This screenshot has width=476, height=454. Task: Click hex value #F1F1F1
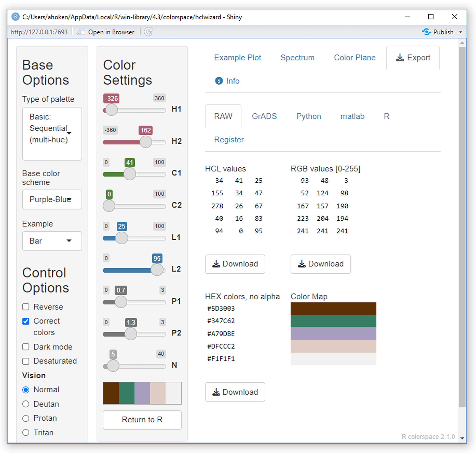tap(221, 359)
